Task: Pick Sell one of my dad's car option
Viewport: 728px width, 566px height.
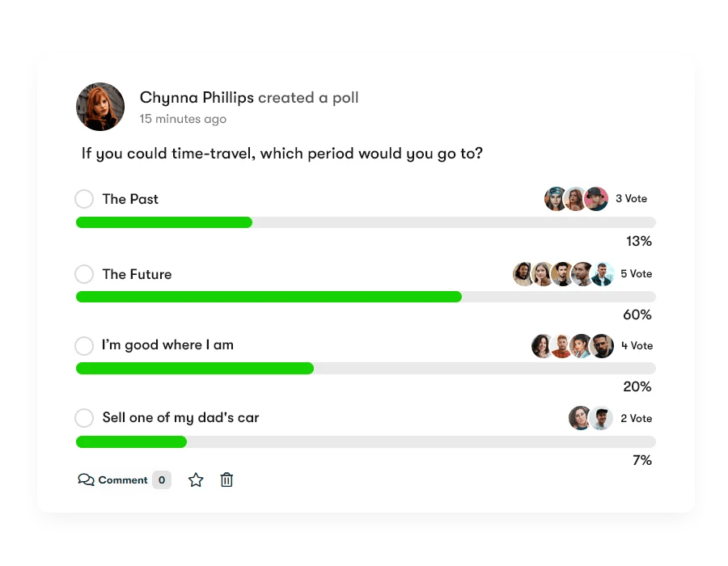Action: (x=84, y=418)
